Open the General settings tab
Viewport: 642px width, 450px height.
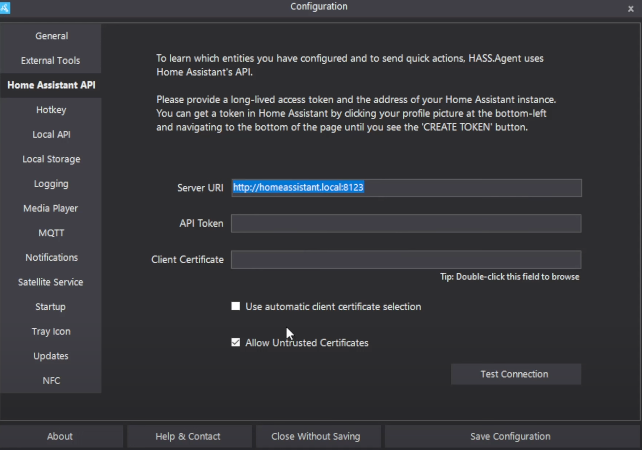point(51,36)
